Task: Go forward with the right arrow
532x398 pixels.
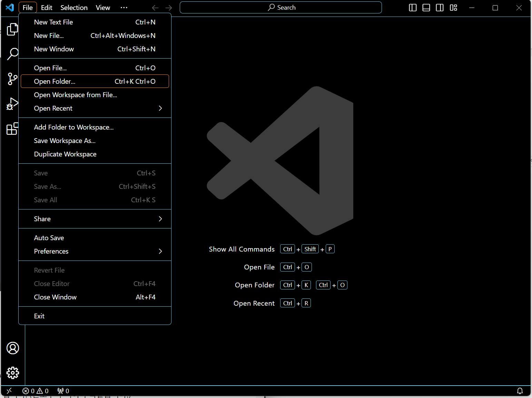Action: point(169,8)
